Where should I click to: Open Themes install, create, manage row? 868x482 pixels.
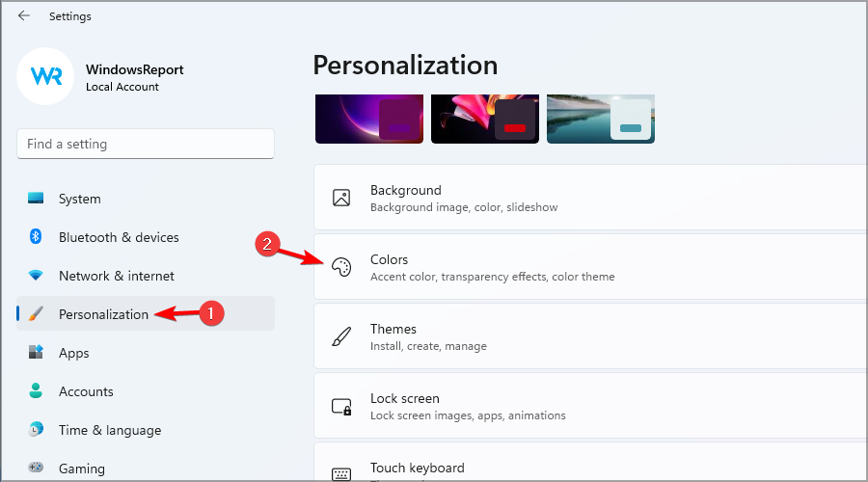pos(590,336)
